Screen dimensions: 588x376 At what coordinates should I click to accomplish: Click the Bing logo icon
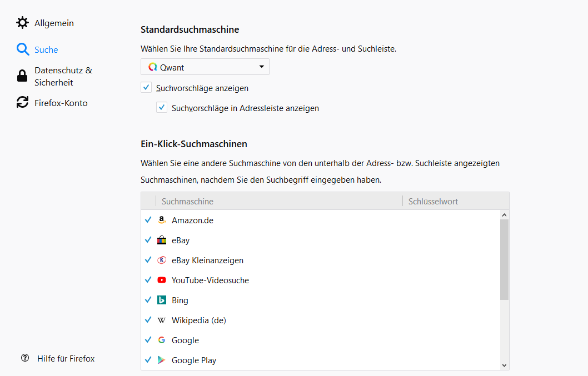[162, 300]
